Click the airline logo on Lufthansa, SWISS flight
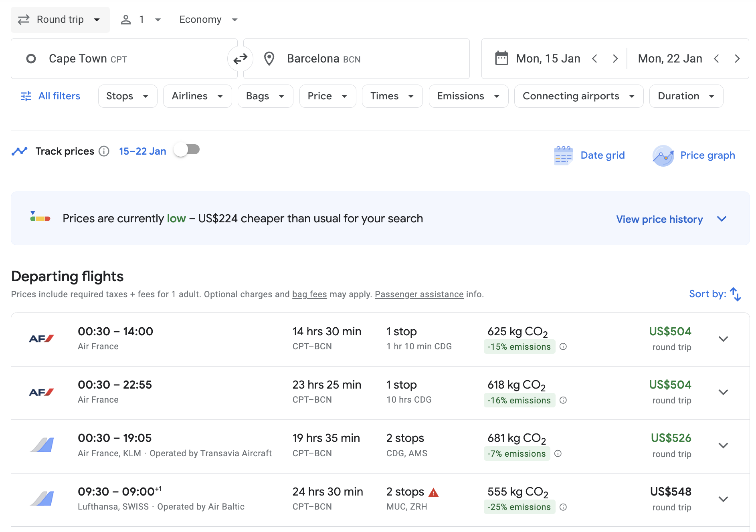 pos(42,498)
